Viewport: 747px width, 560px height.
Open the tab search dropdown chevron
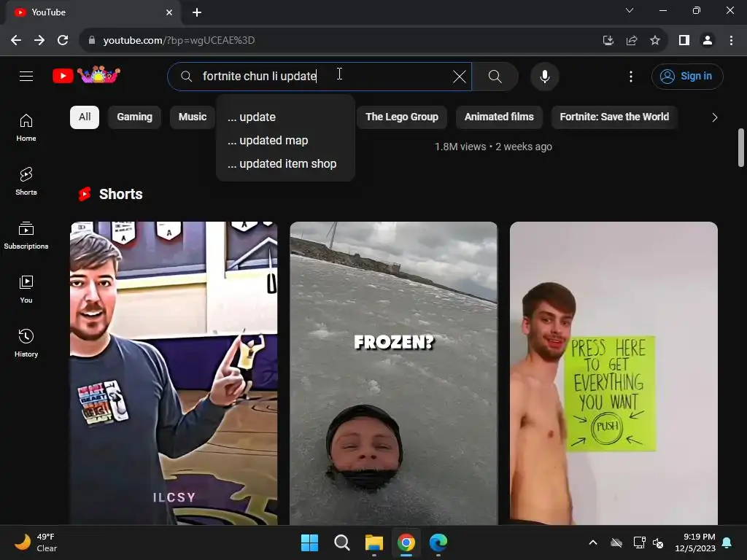(630, 10)
